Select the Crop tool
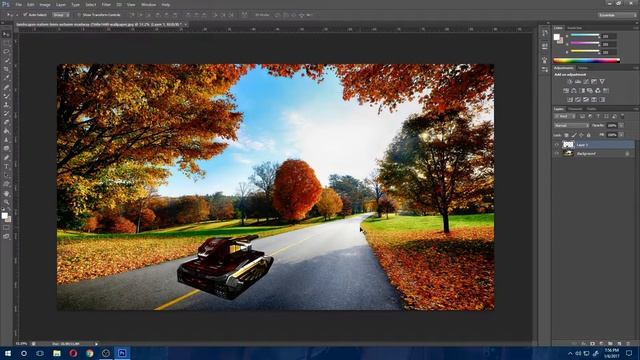 pos(6,69)
